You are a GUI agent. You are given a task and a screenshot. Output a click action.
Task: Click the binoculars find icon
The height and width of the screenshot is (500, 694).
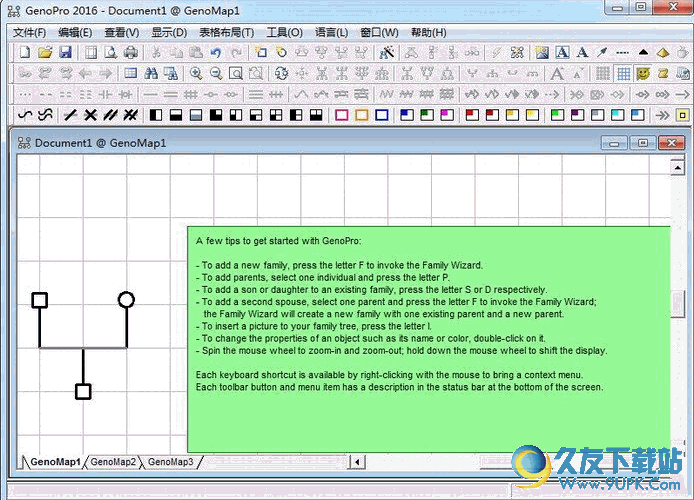pyautogui.click(x=151, y=73)
